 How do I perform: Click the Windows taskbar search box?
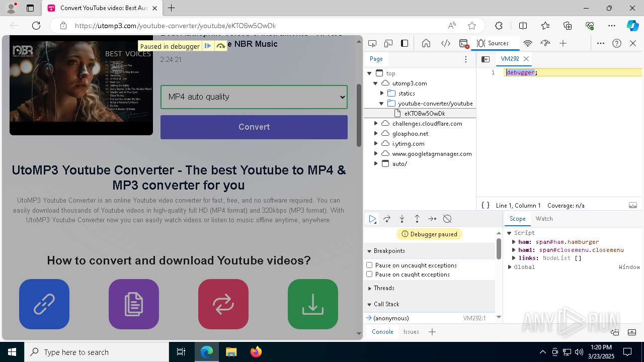point(97,352)
